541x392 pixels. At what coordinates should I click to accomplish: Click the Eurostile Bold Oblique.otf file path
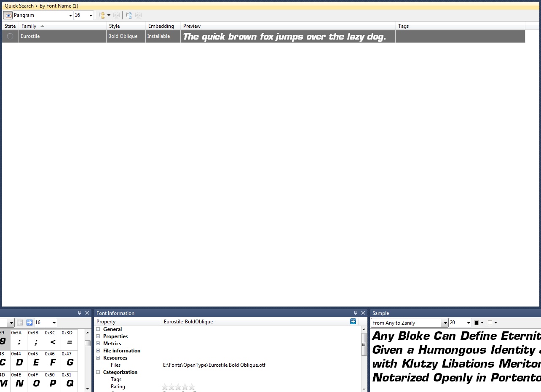tap(214, 365)
